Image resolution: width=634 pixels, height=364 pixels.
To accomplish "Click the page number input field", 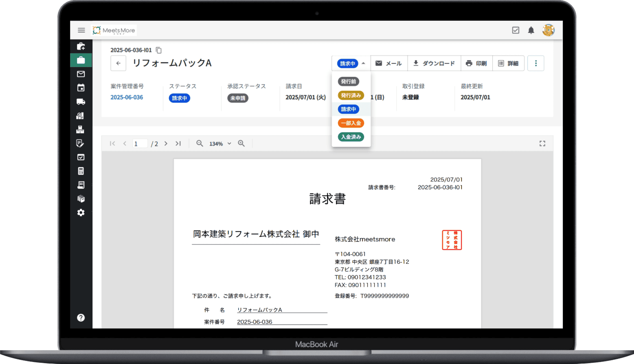I will point(140,143).
